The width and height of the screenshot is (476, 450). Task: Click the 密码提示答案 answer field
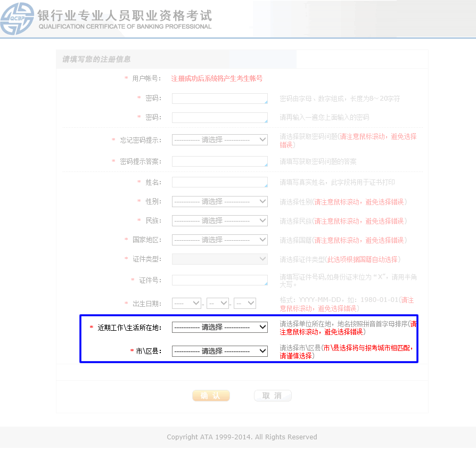pyautogui.click(x=219, y=161)
